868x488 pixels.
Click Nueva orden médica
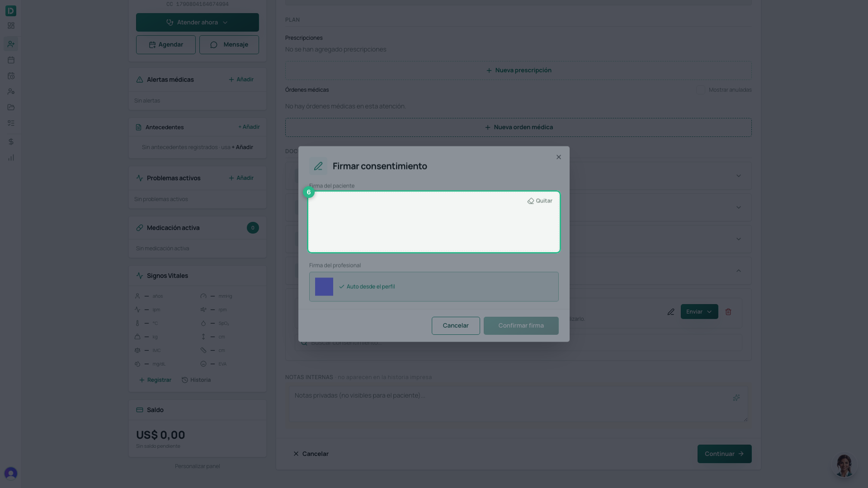519,127
